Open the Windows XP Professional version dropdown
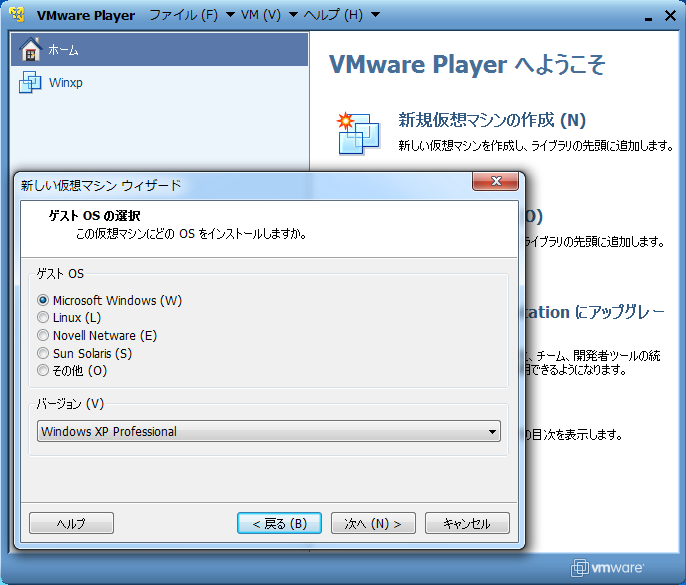 [268, 432]
